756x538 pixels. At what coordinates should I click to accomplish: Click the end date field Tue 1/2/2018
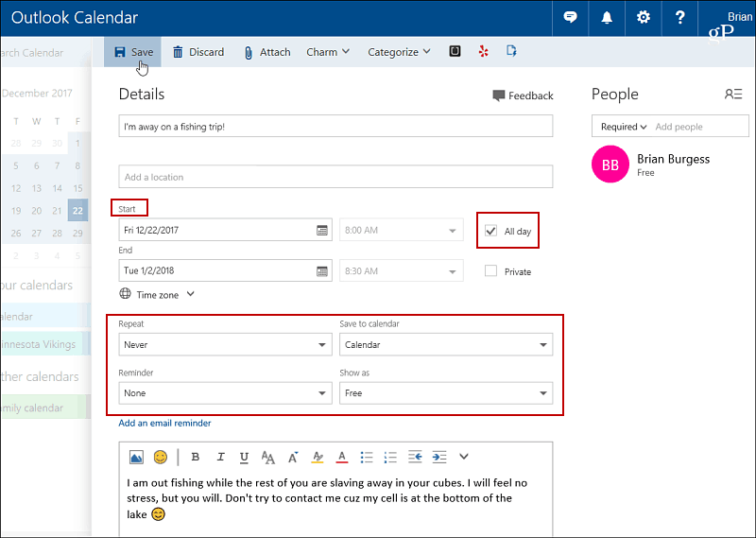coord(217,270)
